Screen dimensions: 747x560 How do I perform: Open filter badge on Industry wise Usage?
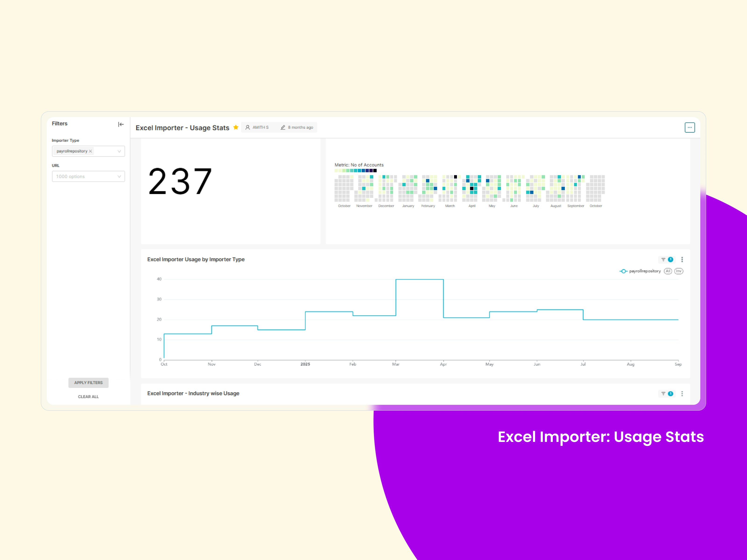[x=667, y=394]
